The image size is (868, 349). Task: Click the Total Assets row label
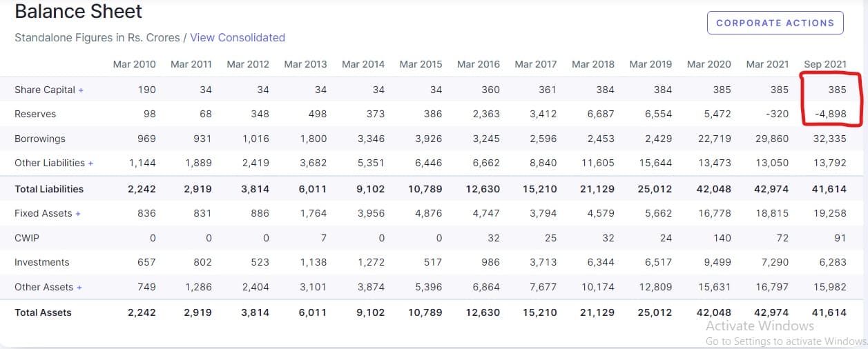(x=43, y=312)
